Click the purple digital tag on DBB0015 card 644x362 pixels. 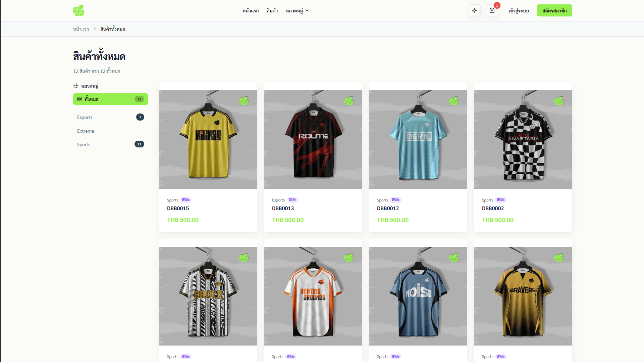pos(186,200)
